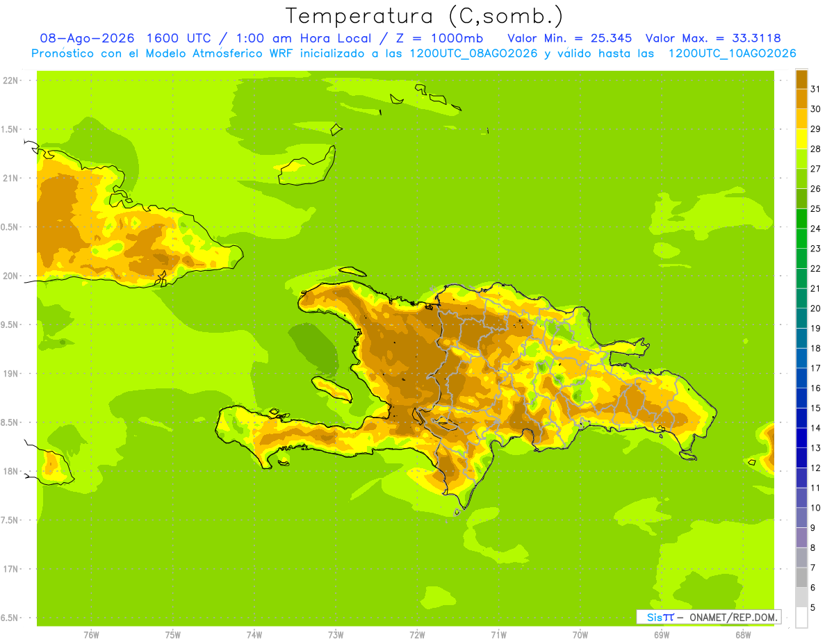The height and width of the screenshot is (644, 834).
Task: Click the color bar value "16"
Action: (816, 388)
